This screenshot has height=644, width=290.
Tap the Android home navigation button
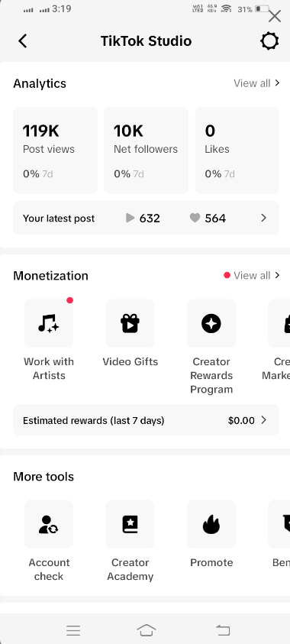click(x=147, y=629)
